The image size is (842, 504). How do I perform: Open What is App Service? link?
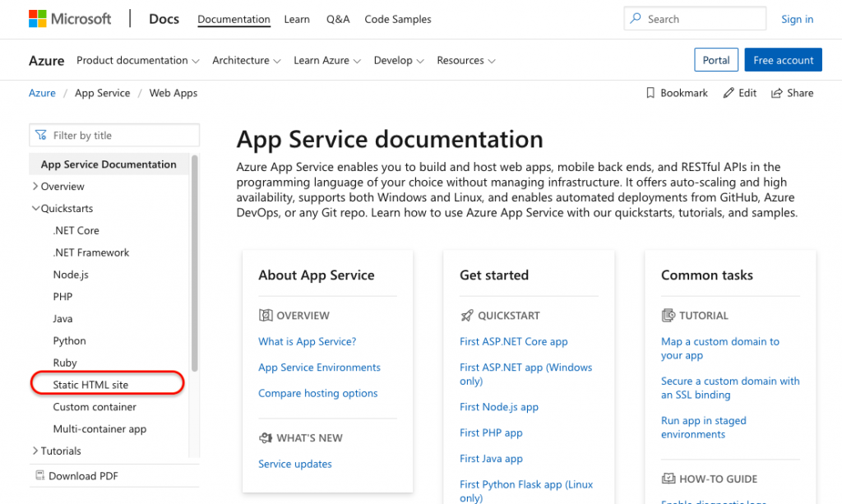(x=308, y=341)
